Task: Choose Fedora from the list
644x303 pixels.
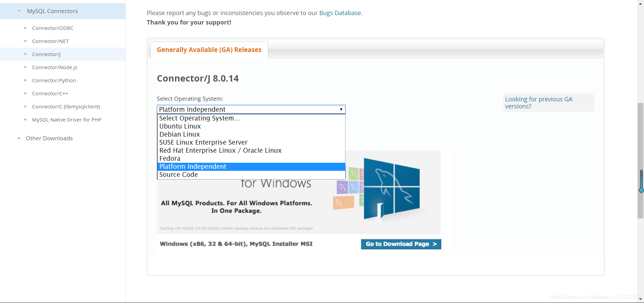Action: [251, 158]
